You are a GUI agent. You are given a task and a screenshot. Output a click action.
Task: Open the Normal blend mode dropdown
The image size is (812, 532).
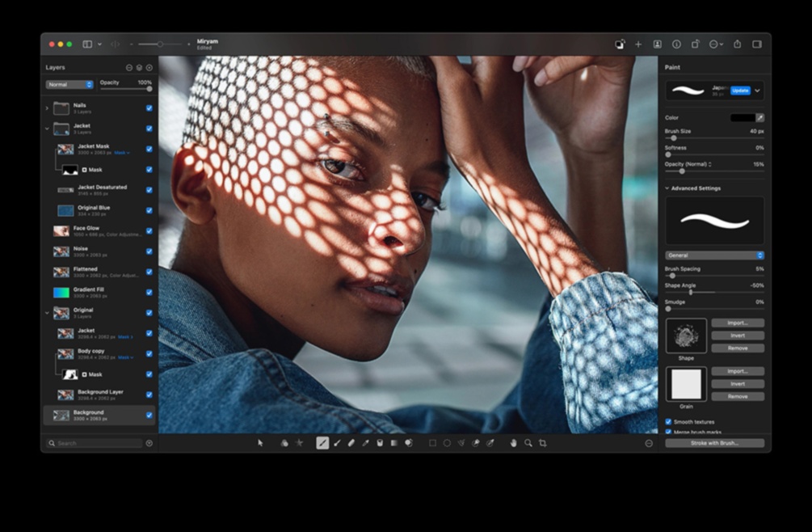69,84
